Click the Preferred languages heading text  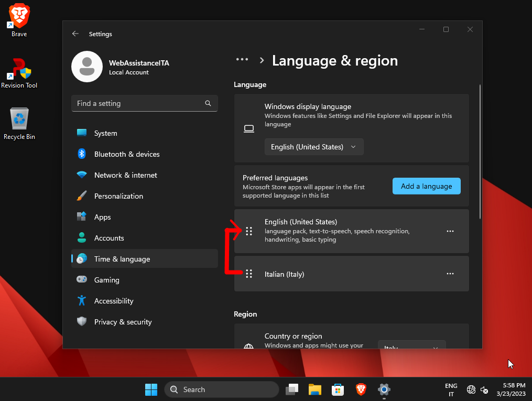tap(275, 178)
